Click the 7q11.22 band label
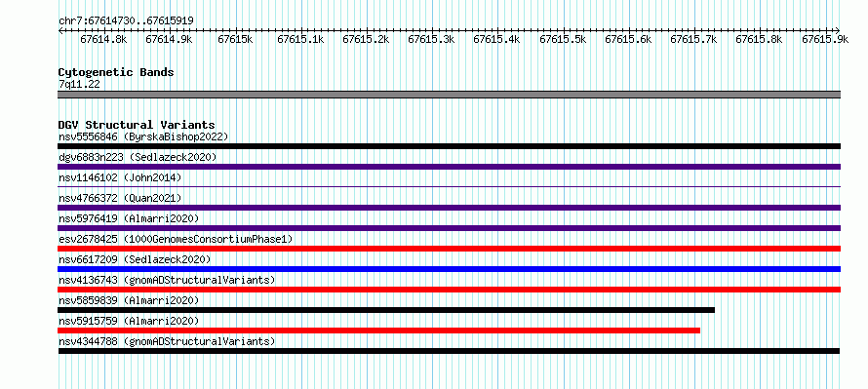Viewport: 868px width, 389px height. point(79,84)
